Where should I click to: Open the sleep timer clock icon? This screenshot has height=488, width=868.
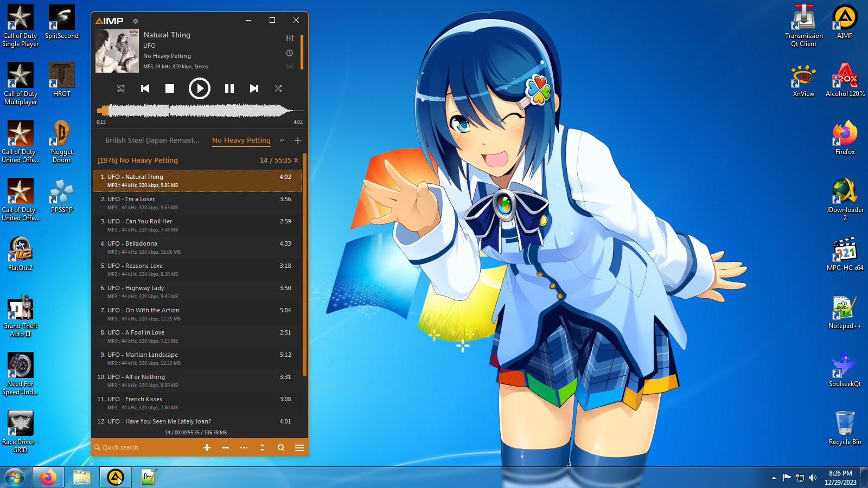point(290,53)
